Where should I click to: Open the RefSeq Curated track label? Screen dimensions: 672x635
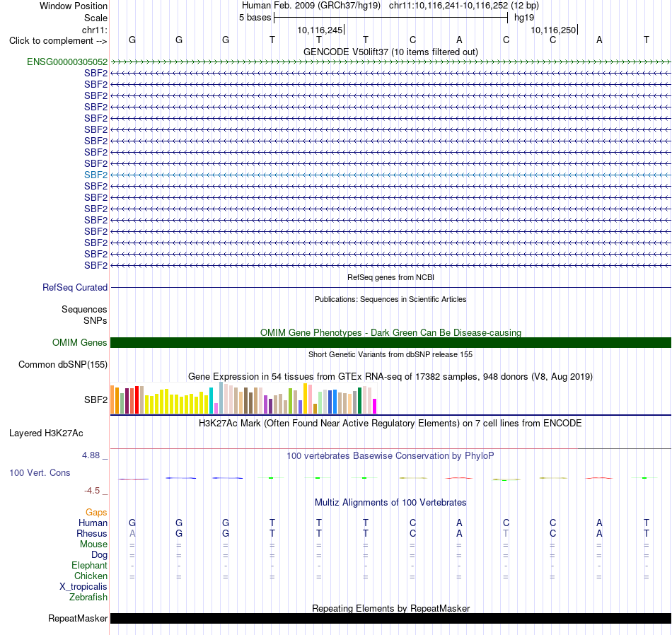coord(75,288)
